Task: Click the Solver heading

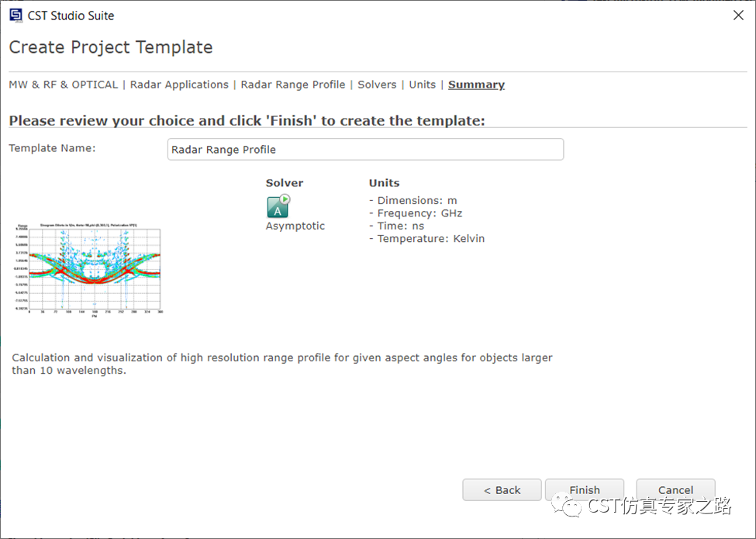Action: pyautogui.click(x=285, y=183)
